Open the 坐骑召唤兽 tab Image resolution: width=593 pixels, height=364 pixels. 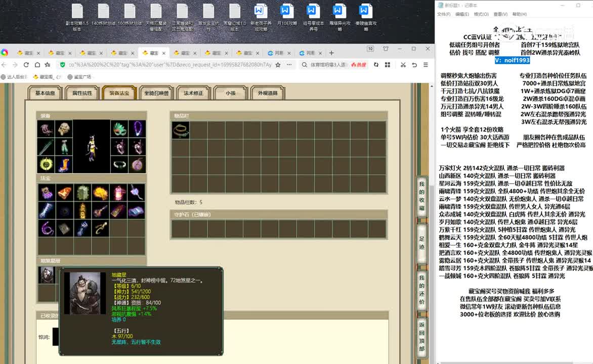pyautogui.click(x=156, y=93)
